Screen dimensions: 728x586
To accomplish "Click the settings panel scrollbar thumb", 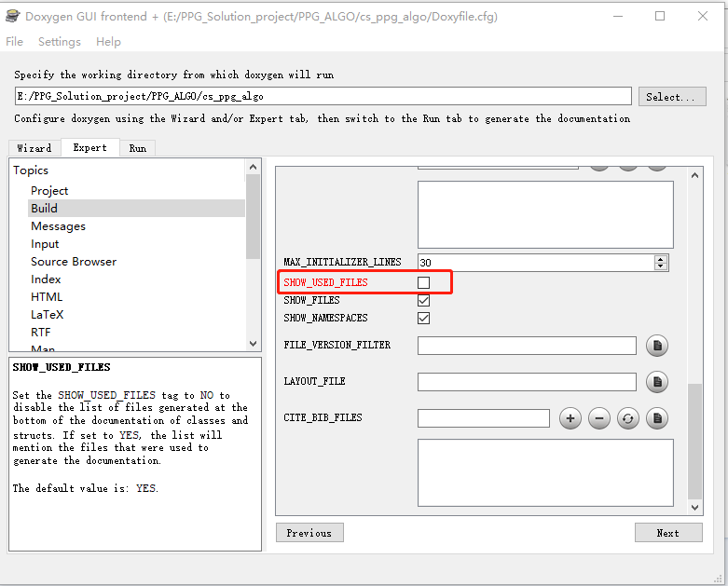I will [695, 441].
